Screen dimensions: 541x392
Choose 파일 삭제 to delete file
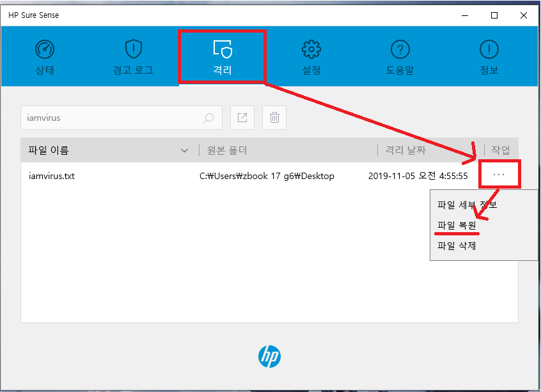[x=457, y=246]
